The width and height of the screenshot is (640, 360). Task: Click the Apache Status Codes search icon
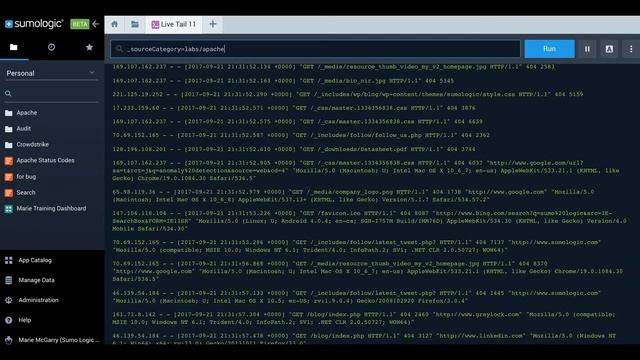(9, 161)
